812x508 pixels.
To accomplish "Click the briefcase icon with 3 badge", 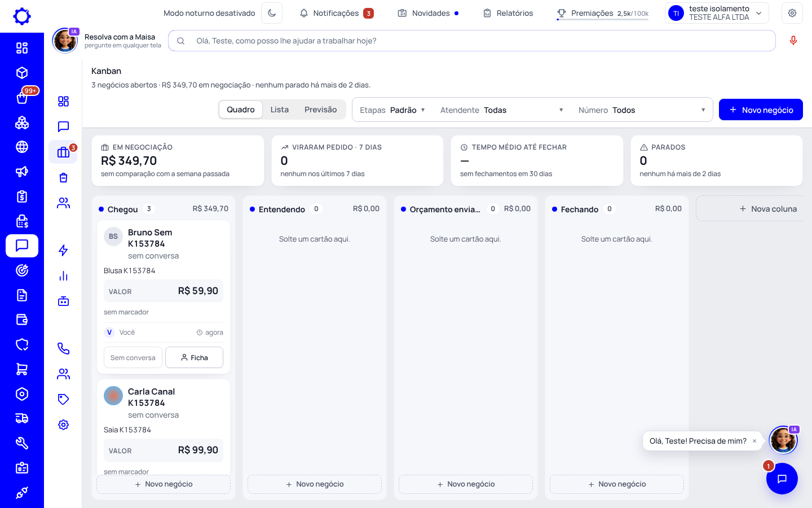I will pos(63,152).
